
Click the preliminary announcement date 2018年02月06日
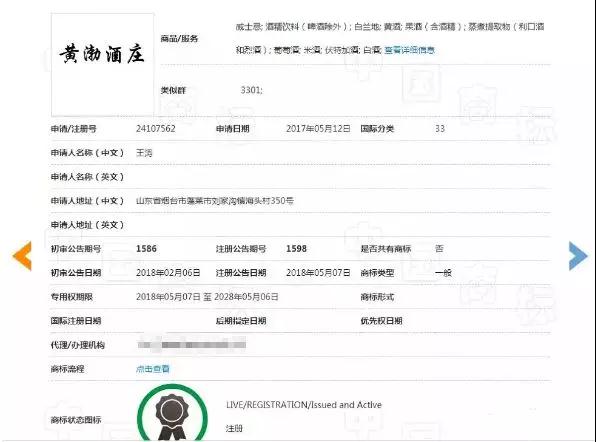click(168, 272)
